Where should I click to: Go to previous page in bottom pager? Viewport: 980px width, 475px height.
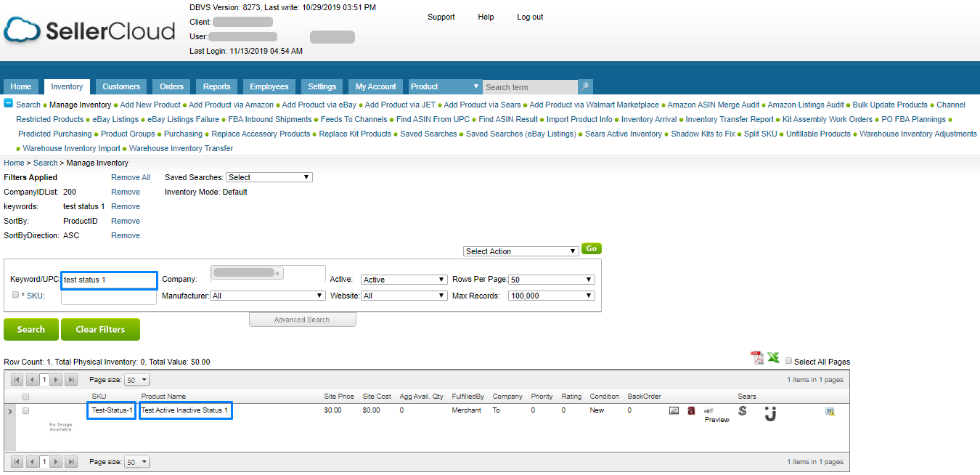[x=31, y=461]
